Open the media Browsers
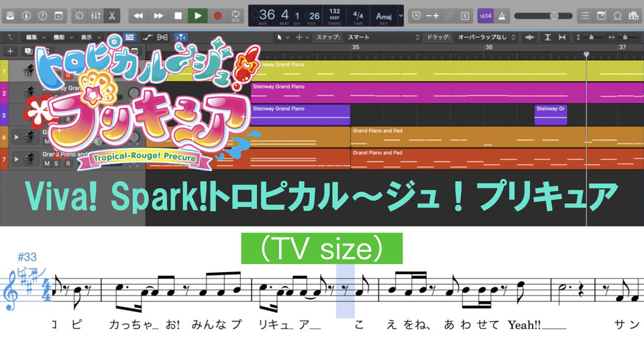 tap(633, 16)
